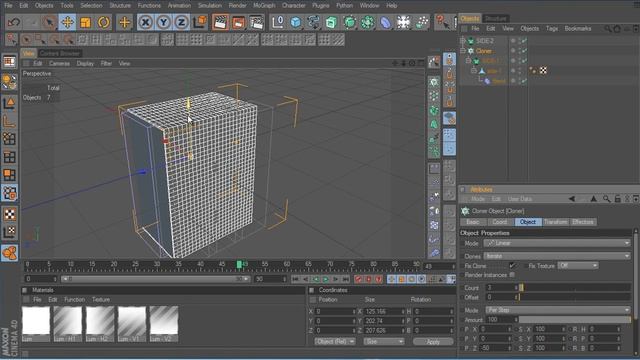640x360 pixels.
Task: Click the record keyframe button
Action: pyautogui.click(x=358, y=279)
